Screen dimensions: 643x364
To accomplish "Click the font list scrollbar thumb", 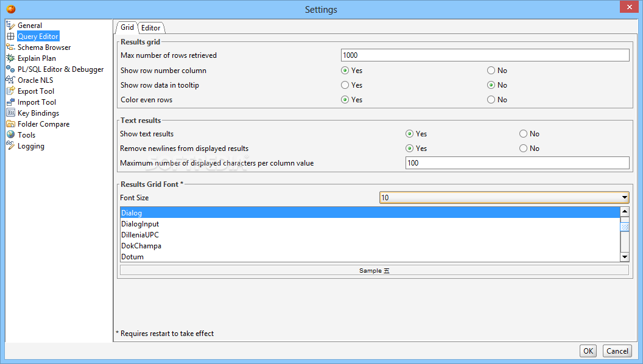I will [x=625, y=226].
